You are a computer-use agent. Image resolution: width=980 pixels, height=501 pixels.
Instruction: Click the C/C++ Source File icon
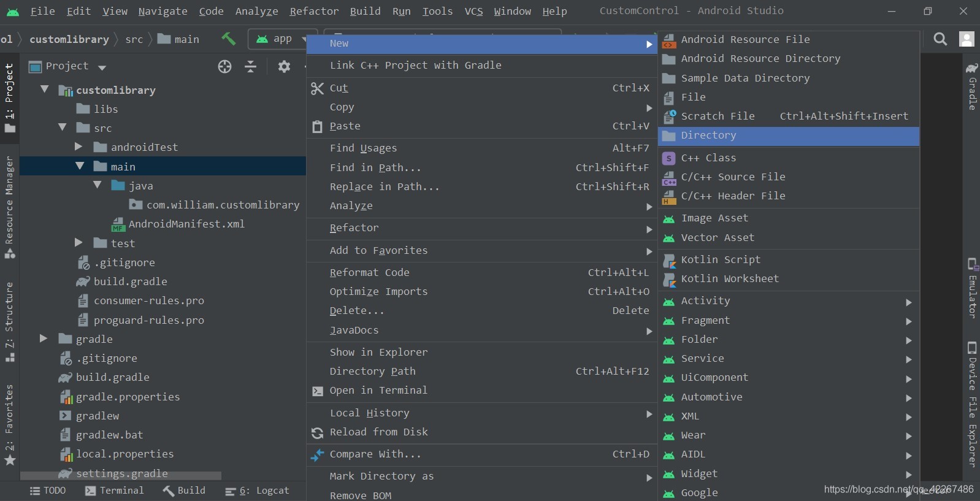click(x=669, y=177)
